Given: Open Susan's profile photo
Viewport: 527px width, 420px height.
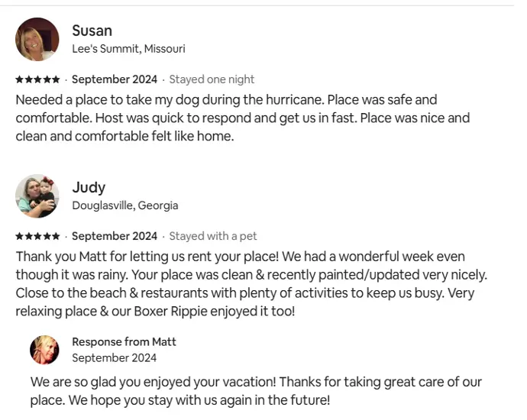Looking at the screenshot, I should (x=37, y=39).
